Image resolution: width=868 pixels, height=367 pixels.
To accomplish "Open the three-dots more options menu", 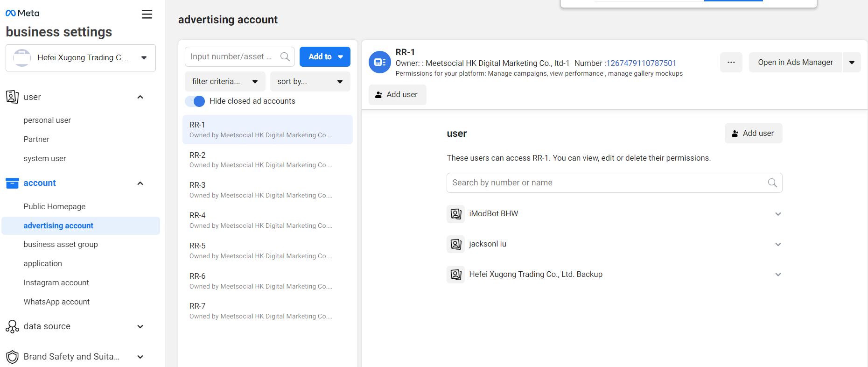I will (731, 62).
